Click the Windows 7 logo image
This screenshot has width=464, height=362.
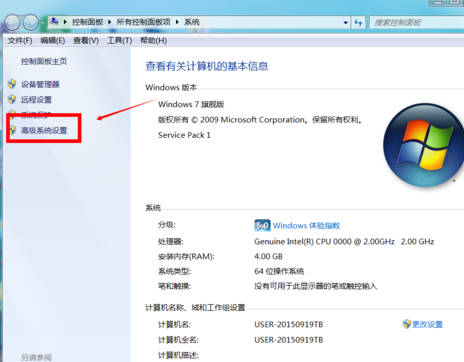[424, 145]
